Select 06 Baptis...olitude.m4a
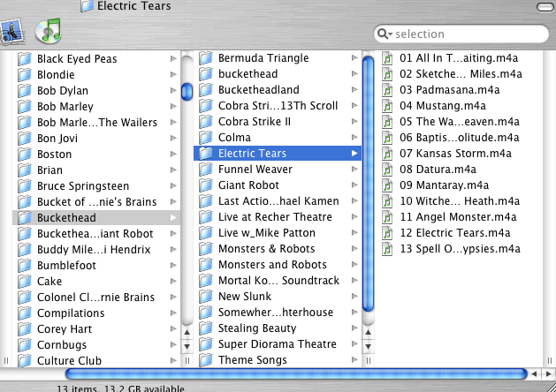 [x=459, y=138]
